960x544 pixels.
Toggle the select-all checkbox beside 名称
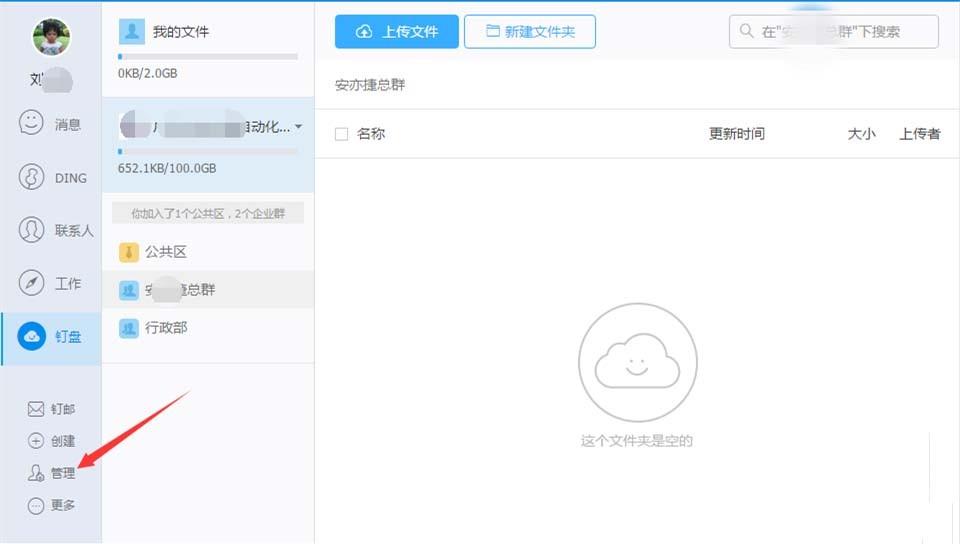[x=342, y=134]
